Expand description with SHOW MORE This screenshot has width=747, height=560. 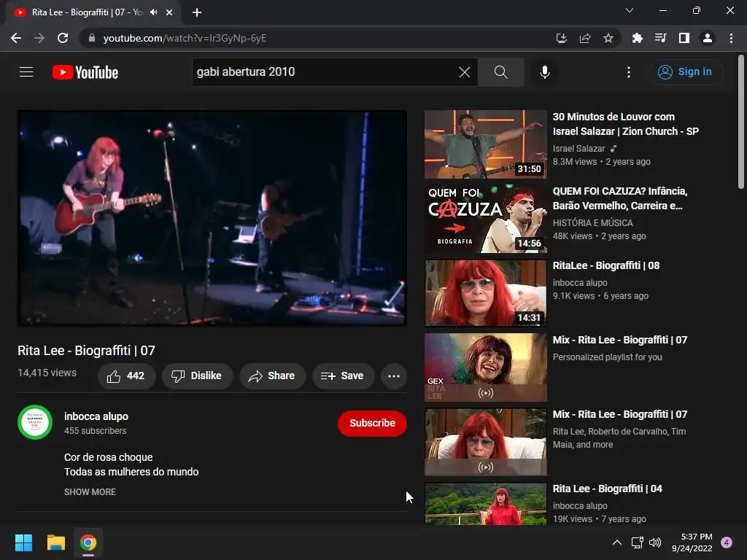tap(90, 492)
